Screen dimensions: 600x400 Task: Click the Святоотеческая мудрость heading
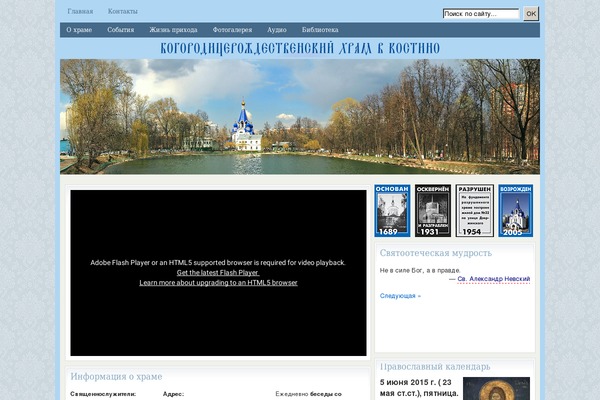436,253
